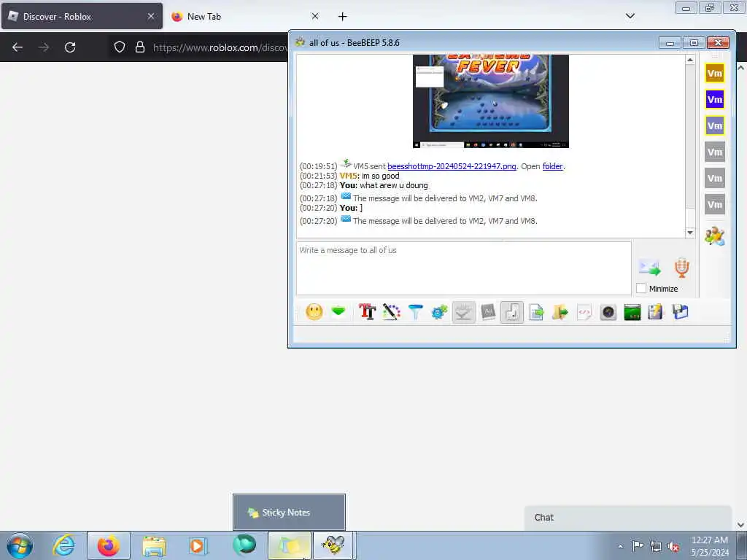Click the roblox.com URL address bar
This screenshot has width=747, height=560.
(220, 47)
